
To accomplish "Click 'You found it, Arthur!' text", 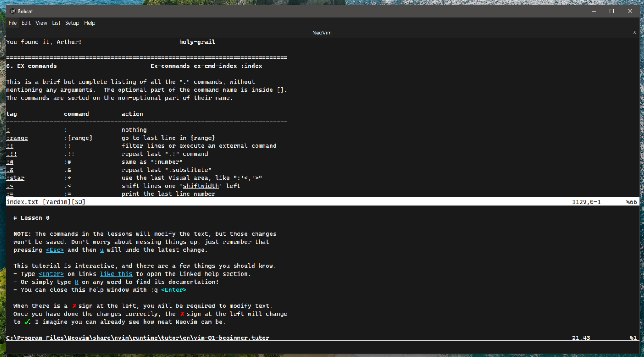I will tap(44, 42).
